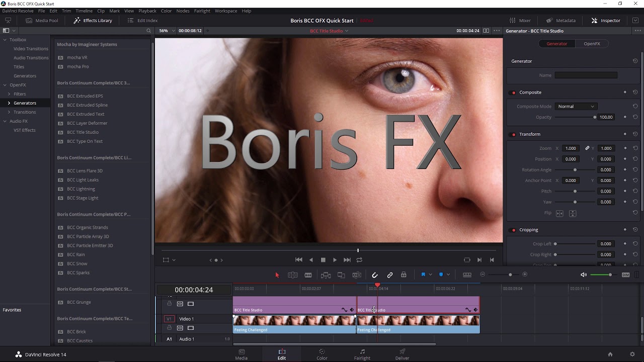The width and height of the screenshot is (644, 362).
Task: Select BCC Lens Flare 3D effect
Action: pos(85,171)
